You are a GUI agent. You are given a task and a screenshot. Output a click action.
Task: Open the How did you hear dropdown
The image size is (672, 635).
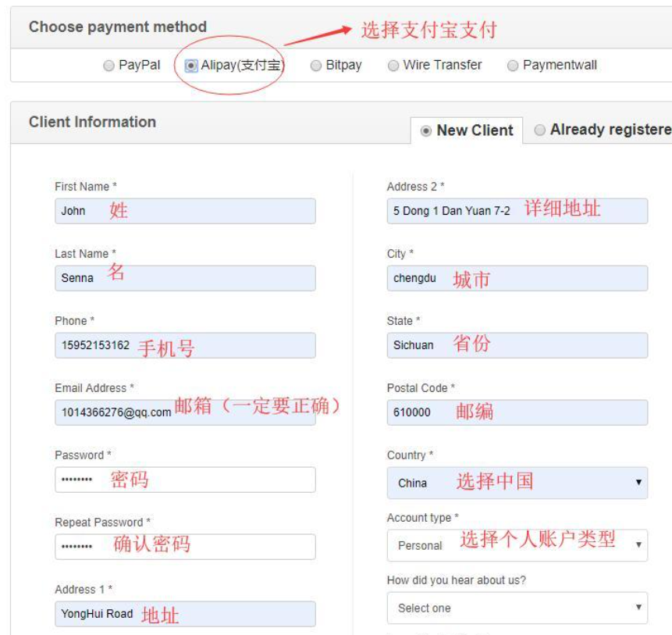[x=517, y=608]
